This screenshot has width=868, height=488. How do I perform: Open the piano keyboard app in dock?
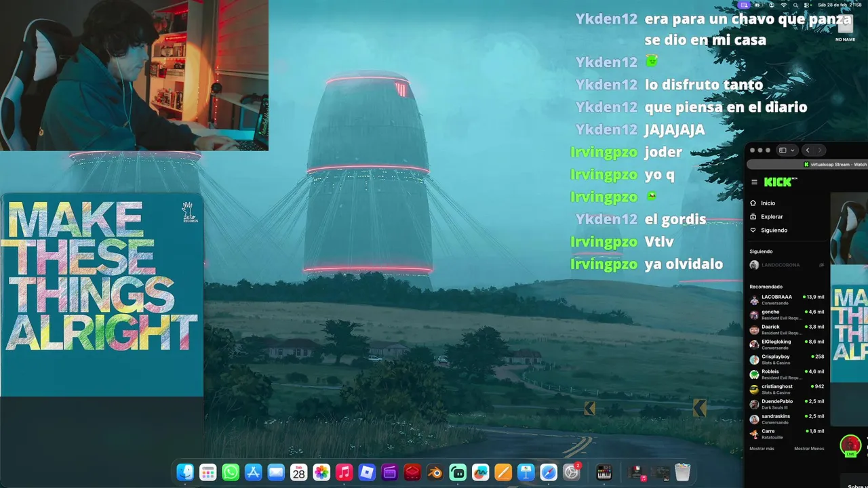(604, 472)
